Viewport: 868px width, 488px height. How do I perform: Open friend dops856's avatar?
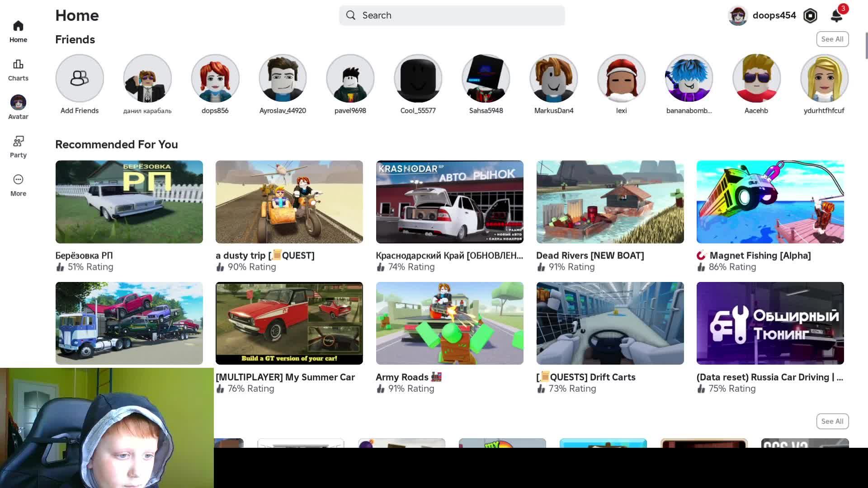tap(215, 79)
